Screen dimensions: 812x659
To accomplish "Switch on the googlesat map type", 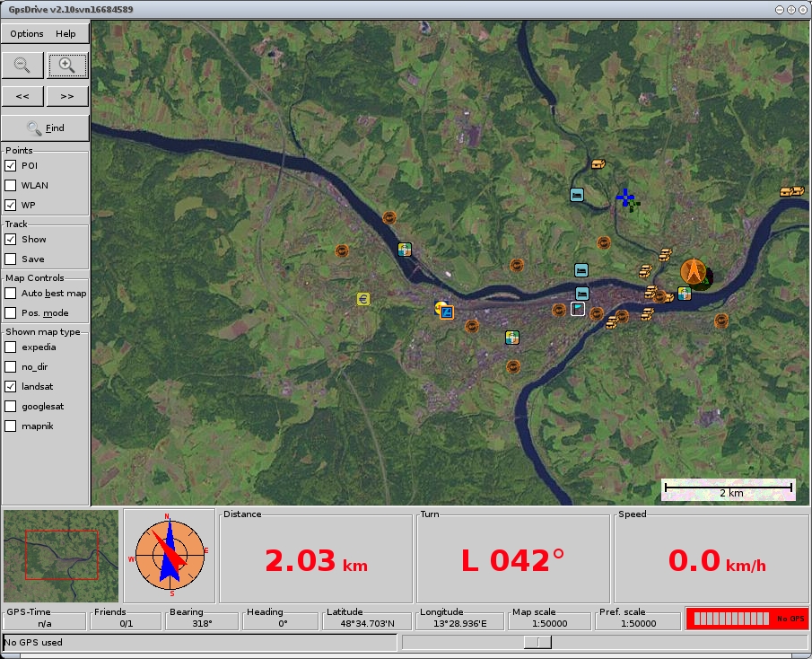I will click(x=11, y=407).
